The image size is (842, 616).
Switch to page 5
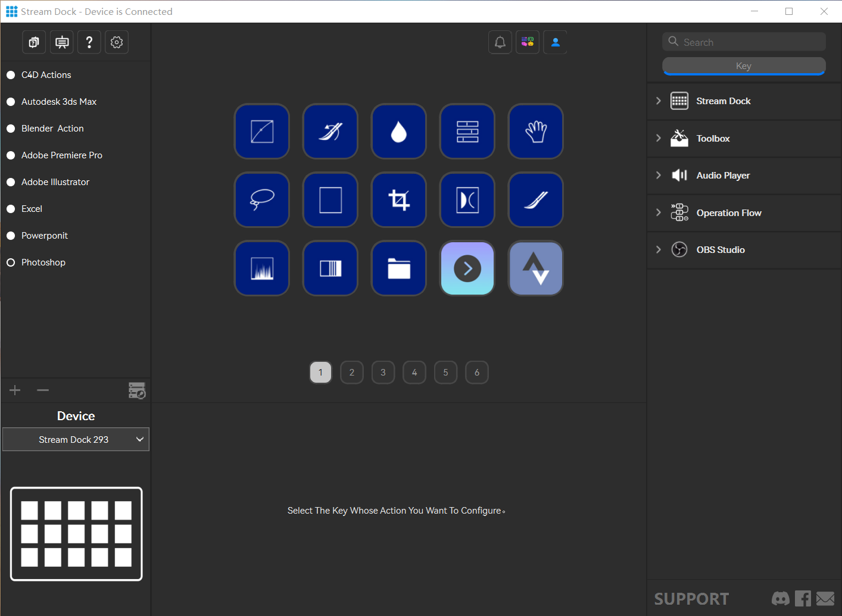click(x=445, y=373)
